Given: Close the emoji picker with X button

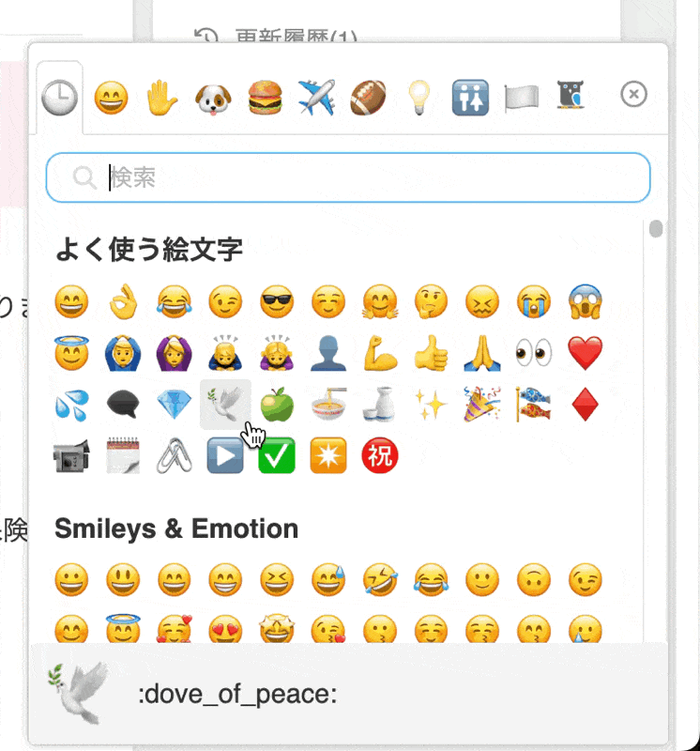Looking at the screenshot, I should (633, 94).
